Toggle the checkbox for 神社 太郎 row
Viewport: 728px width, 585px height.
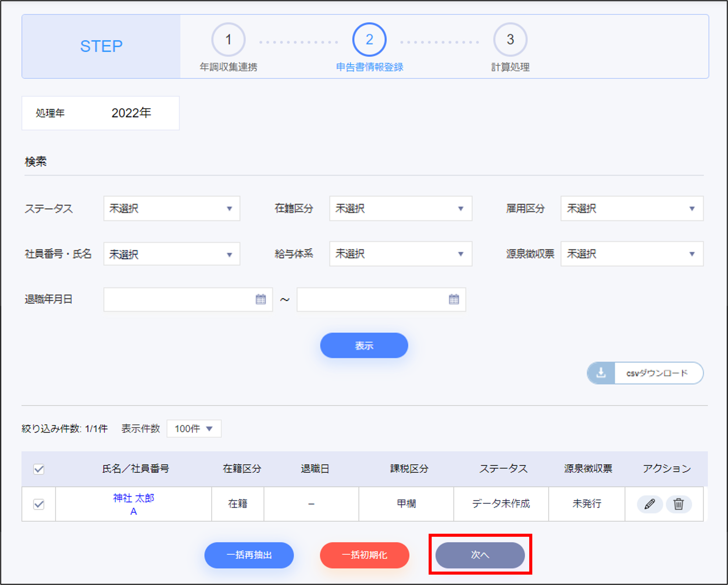coord(38,504)
